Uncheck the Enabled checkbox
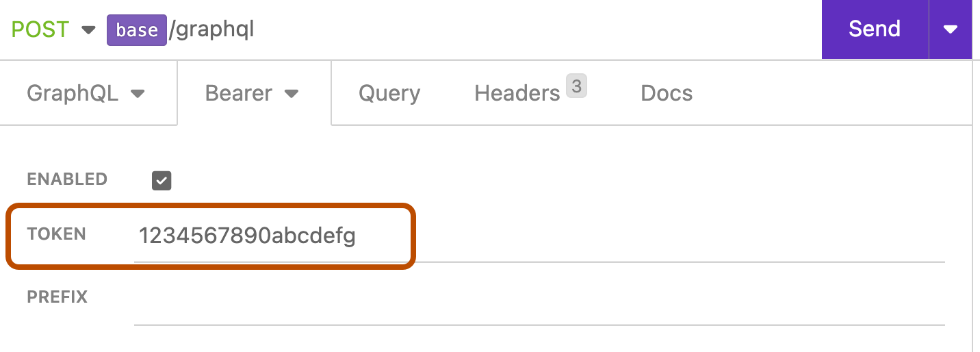The height and width of the screenshot is (352, 980). tap(162, 181)
